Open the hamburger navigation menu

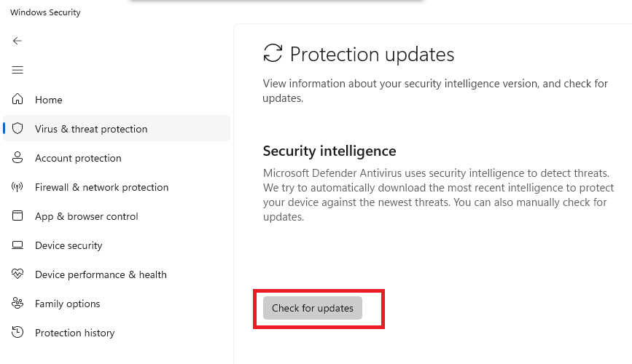click(17, 70)
